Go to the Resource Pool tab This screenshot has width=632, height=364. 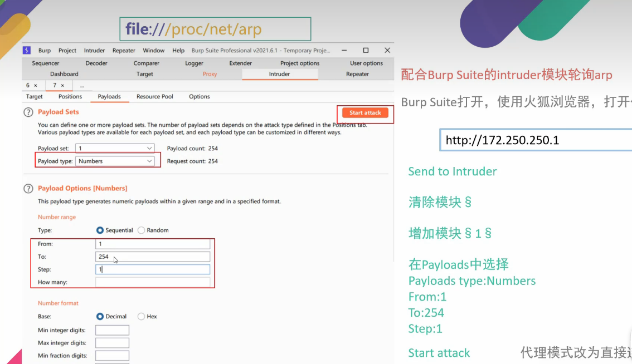[155, 97]
